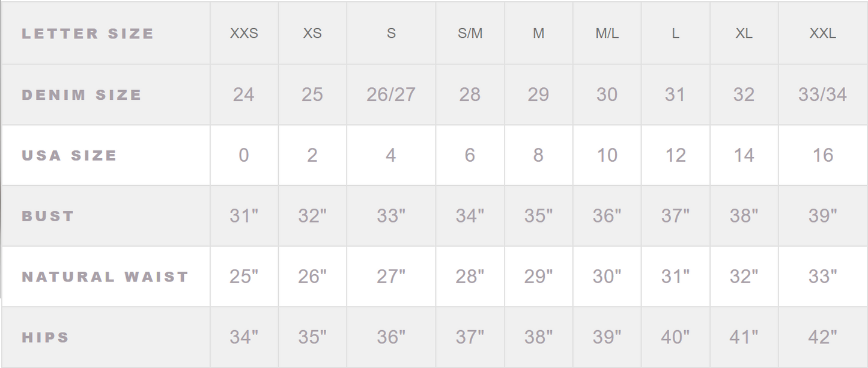Select USA size 16 cell
868x368 pixels.
coord(822,155)
